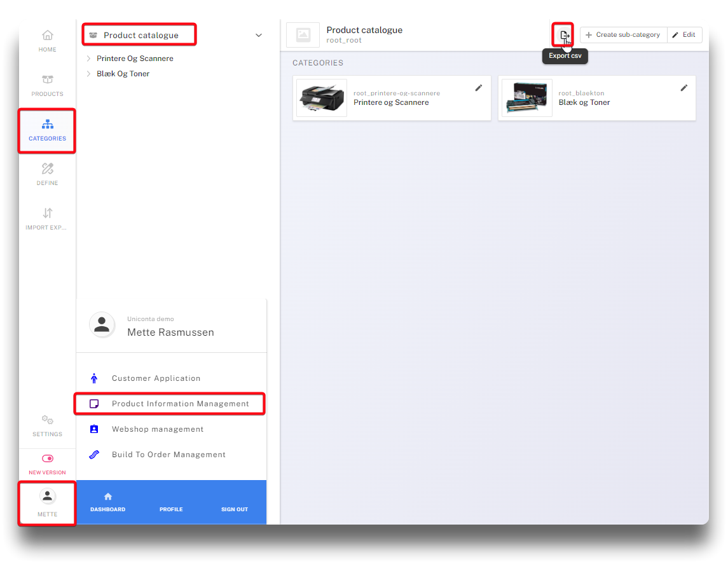
Task: Click the Printere og Scannere printer thumbnail
Action: 322,98
